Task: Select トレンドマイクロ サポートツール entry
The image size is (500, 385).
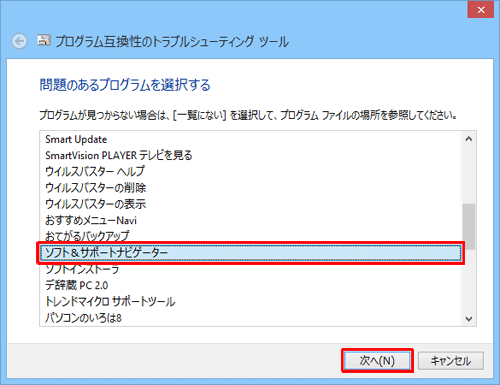Action: point(251,301)
